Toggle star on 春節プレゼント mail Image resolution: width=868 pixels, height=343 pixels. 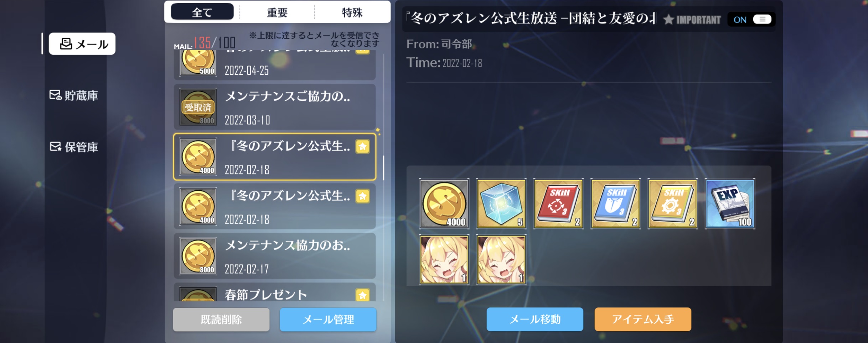click(362, 295)
